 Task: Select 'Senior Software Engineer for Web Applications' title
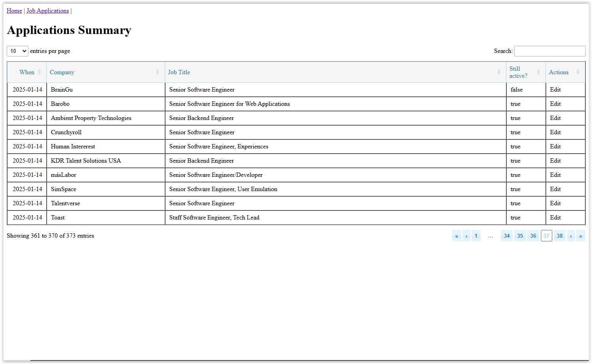pyautogui.click(x=229, y=104)
